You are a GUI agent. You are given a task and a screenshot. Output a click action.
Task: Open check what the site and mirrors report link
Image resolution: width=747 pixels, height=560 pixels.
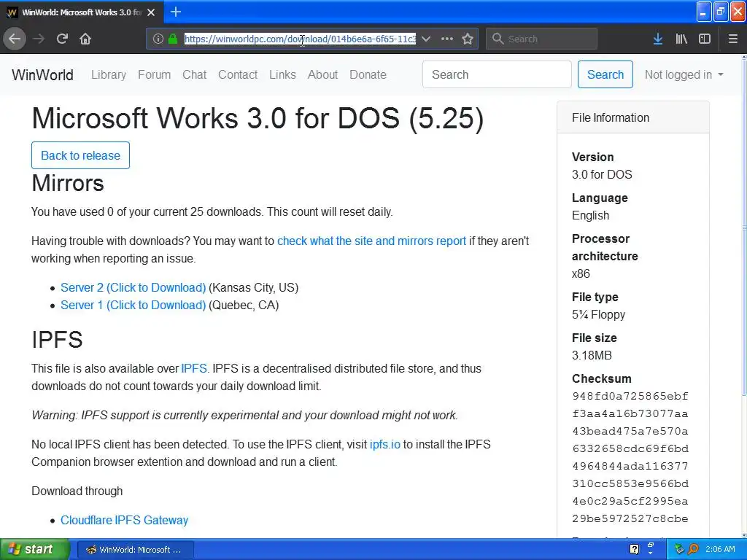[x=371, y=241]
